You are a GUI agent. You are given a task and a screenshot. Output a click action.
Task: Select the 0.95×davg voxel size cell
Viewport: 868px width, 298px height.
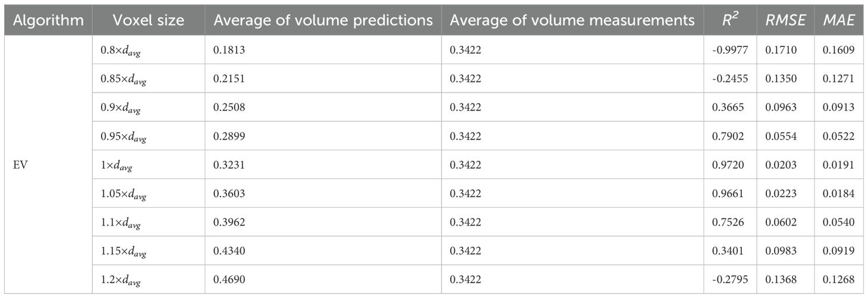coord(122,137)
